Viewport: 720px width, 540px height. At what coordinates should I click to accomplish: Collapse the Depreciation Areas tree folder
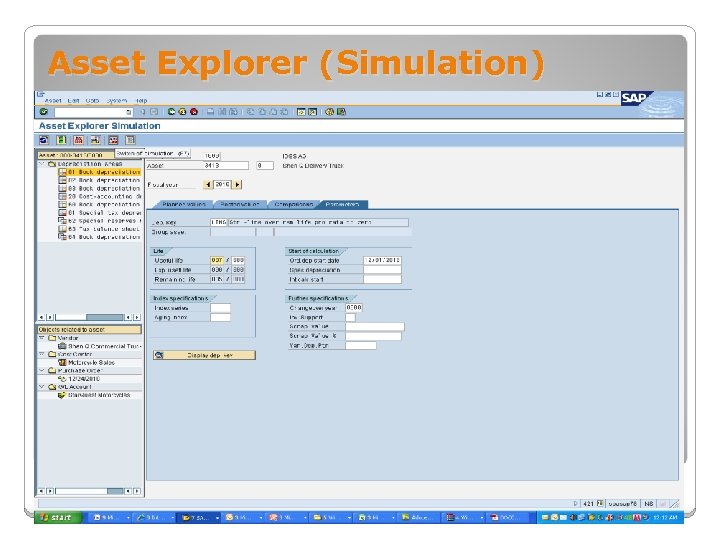click(x=42, y=164)
